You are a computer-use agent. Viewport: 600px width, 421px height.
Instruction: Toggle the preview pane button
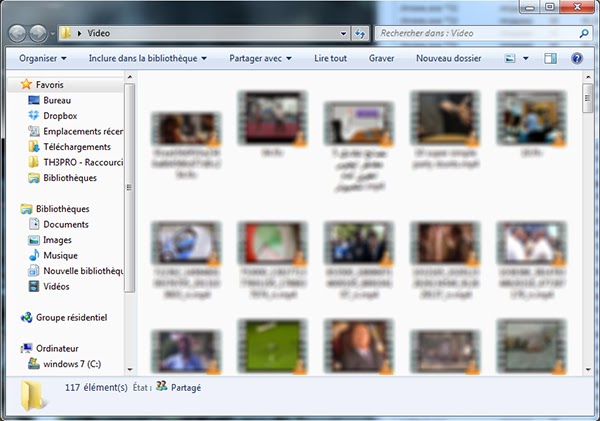pos(550,59)
